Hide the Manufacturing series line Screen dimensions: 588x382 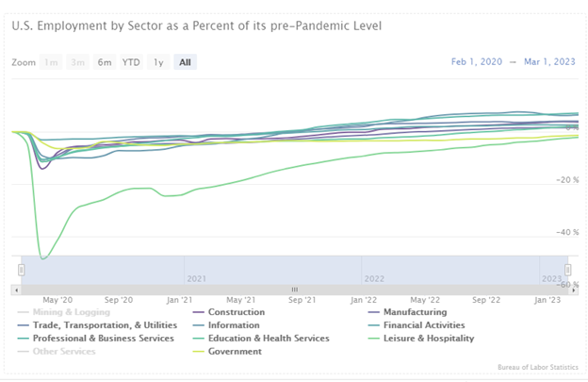pyautogui.click(x=408, y=312)
